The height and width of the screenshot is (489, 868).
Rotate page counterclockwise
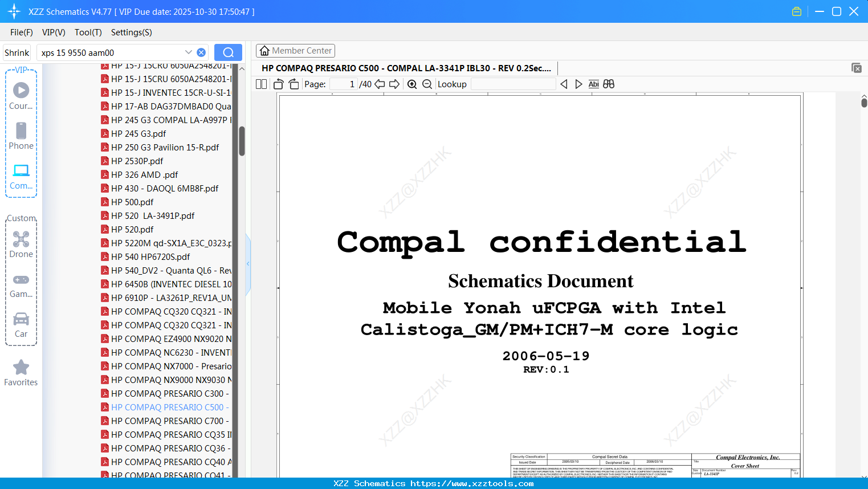pos(278,84)
